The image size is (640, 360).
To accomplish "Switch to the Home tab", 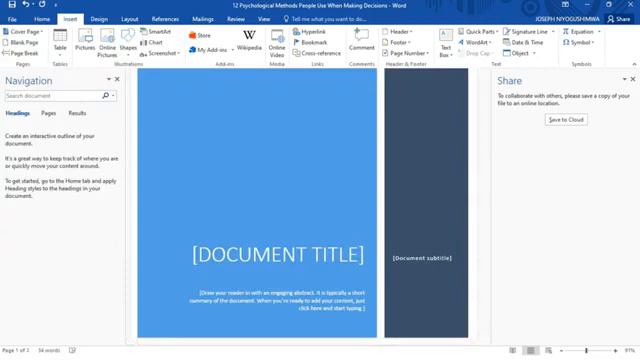I will click(42, 19).
